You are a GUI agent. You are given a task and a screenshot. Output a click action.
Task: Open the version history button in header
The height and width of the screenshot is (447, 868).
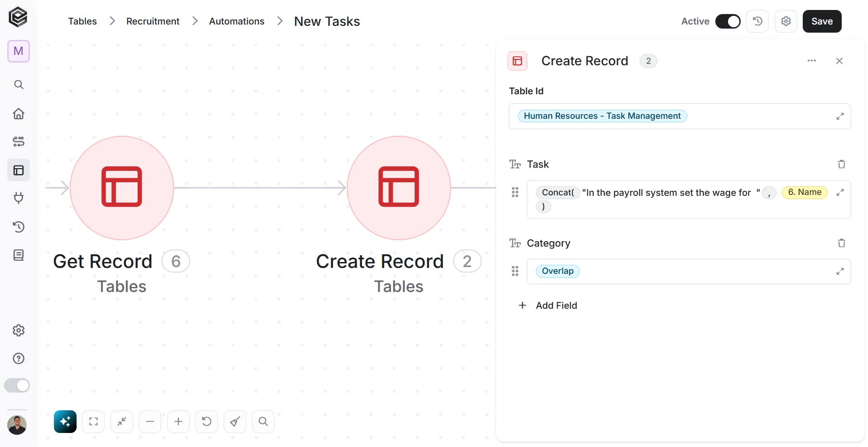[757, 21]
